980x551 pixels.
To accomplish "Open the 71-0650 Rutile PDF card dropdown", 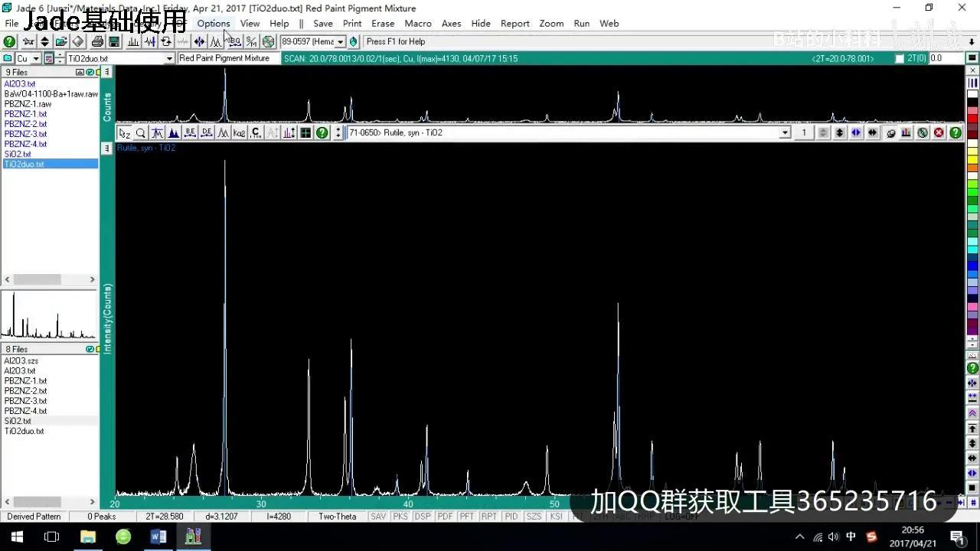I will (x=785, y=132).
